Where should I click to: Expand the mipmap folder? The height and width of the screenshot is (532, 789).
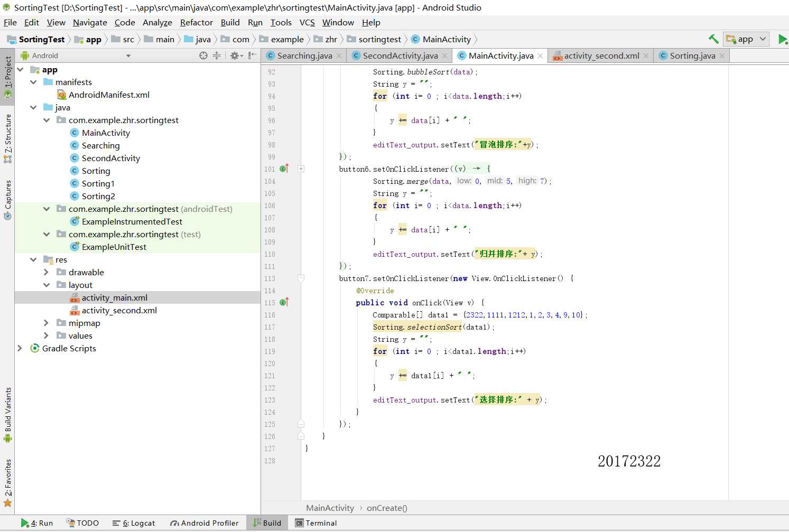(47, 323)
